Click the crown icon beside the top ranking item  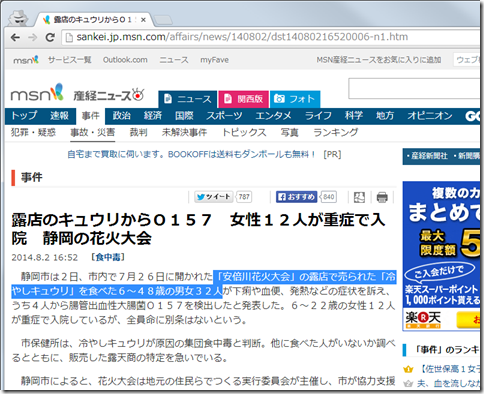pyautogui.click(x=408, y=369)
